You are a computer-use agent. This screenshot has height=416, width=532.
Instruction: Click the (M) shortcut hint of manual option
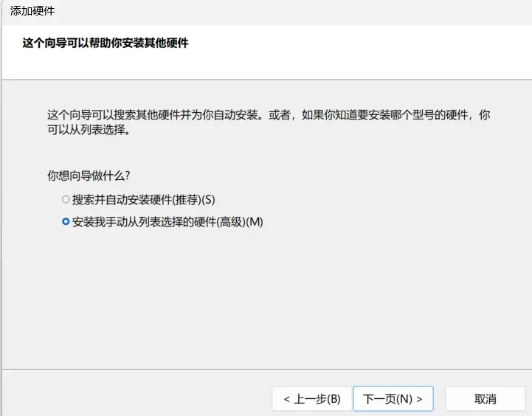point(254,221)
